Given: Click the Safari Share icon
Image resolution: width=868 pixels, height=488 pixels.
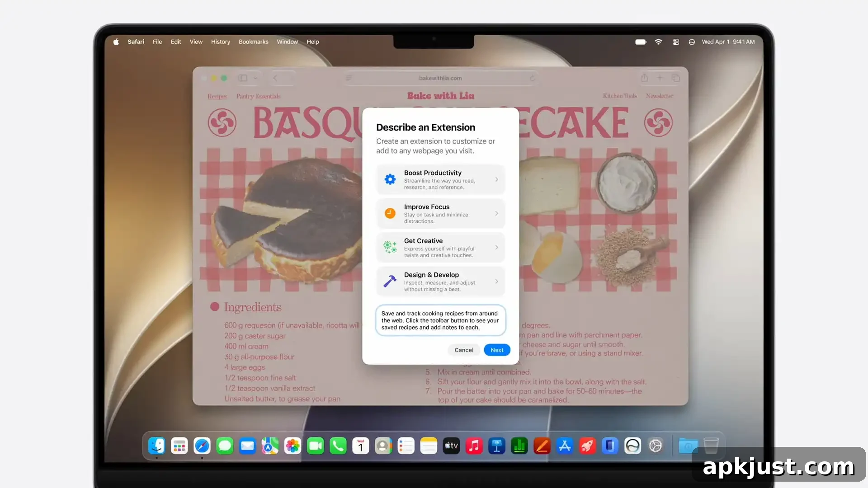Looking at the screenshot, I should pos(644,78).
